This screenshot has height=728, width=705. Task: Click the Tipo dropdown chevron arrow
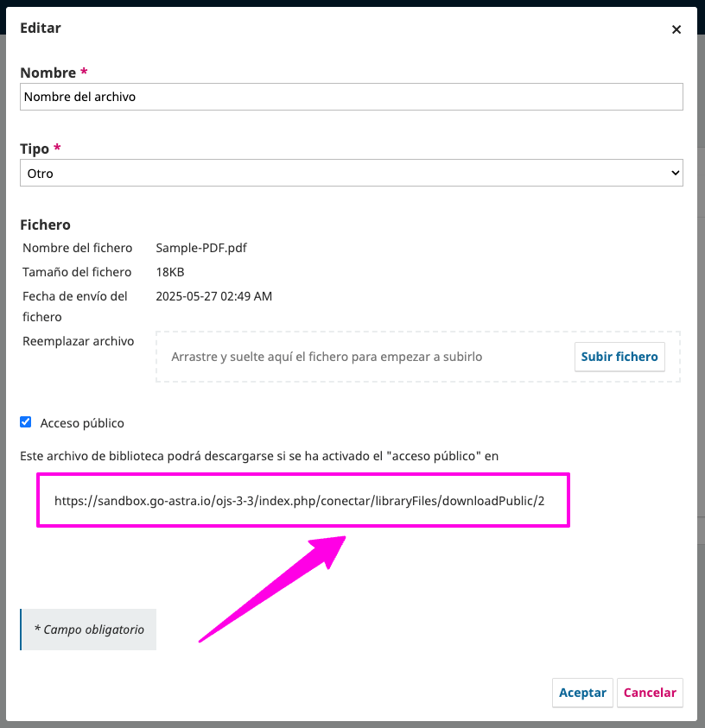[x=675, y=173]
